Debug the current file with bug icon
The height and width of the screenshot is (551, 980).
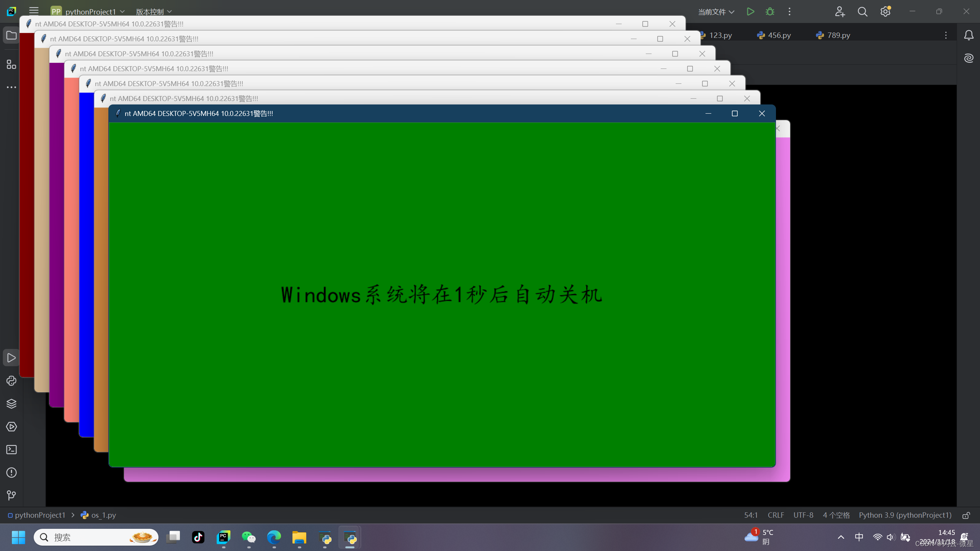click(x=770, y=11)
